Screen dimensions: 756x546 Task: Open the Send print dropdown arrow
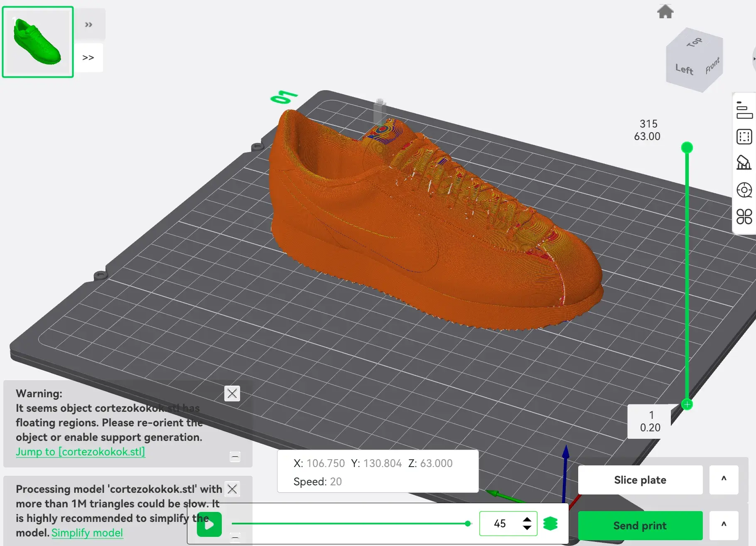click(724, 525)
